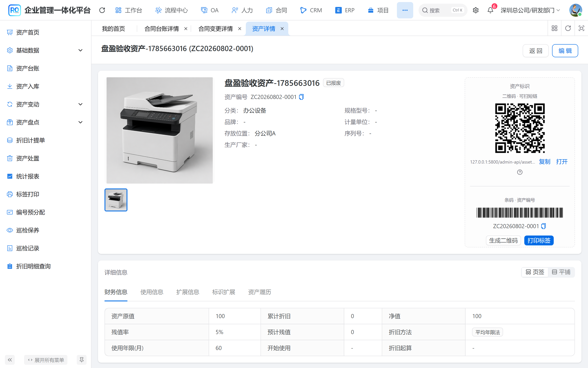Image resolution: width=588 pixels, height=368 pixels.
Task: Switch to the 使用信息 tab
Action: click(152, 292)
